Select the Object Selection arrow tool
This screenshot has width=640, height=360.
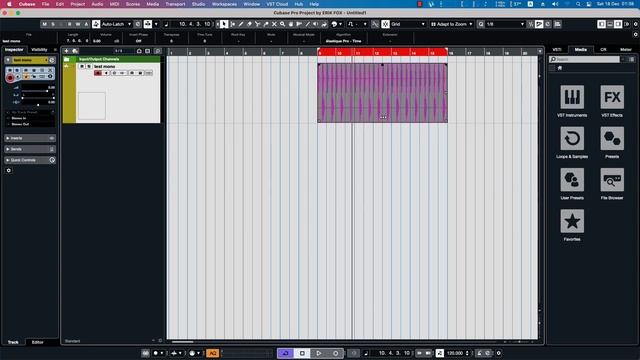click(224, 24)
